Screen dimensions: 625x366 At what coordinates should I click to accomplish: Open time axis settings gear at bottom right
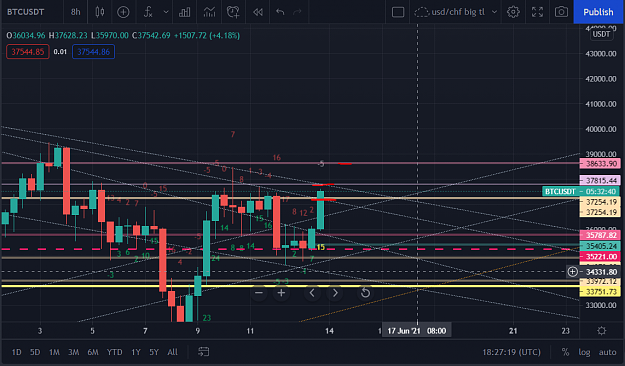coord(601,331)
